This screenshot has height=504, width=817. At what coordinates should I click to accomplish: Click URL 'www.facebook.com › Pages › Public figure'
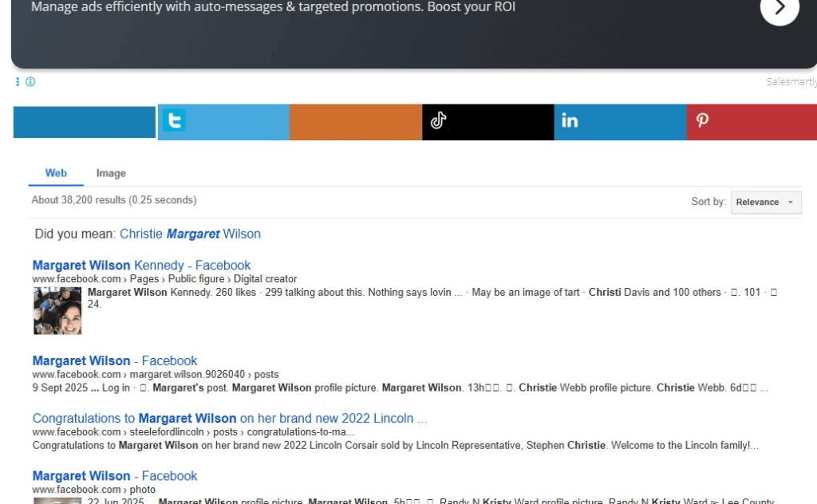click(164, 279)
